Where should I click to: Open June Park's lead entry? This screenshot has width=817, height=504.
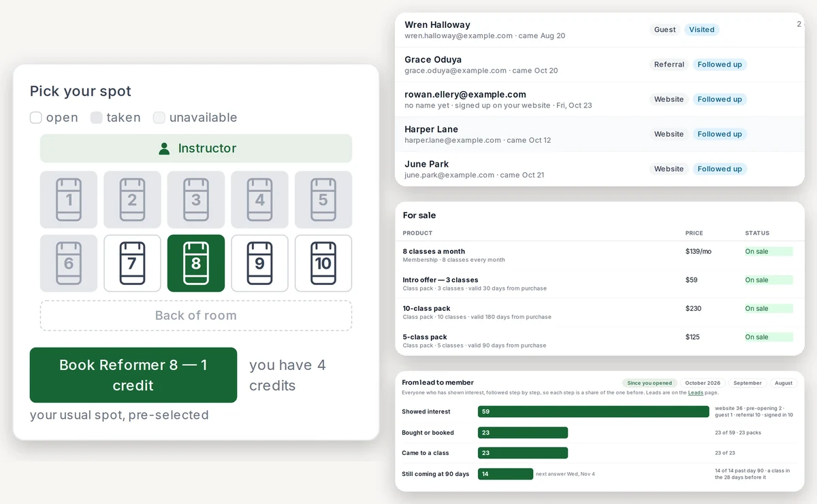pos(600,169)
